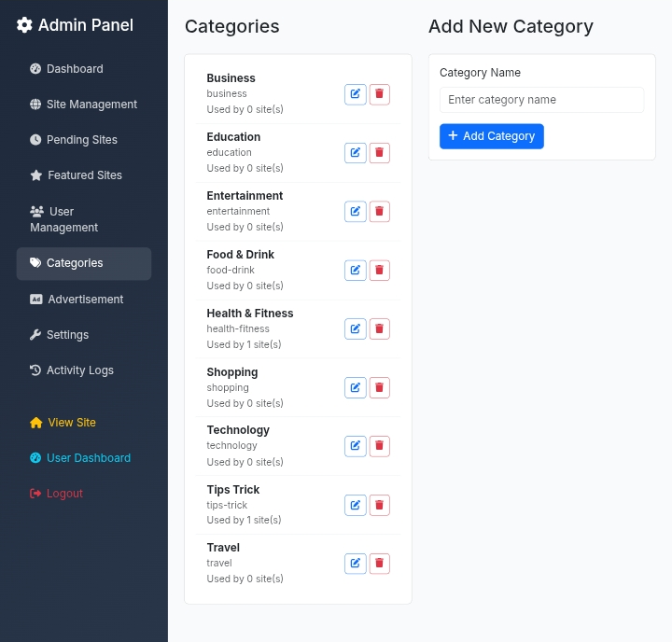
Task: Click the Categories page heading
Action: pyautogui.click(x=231, y=26)
